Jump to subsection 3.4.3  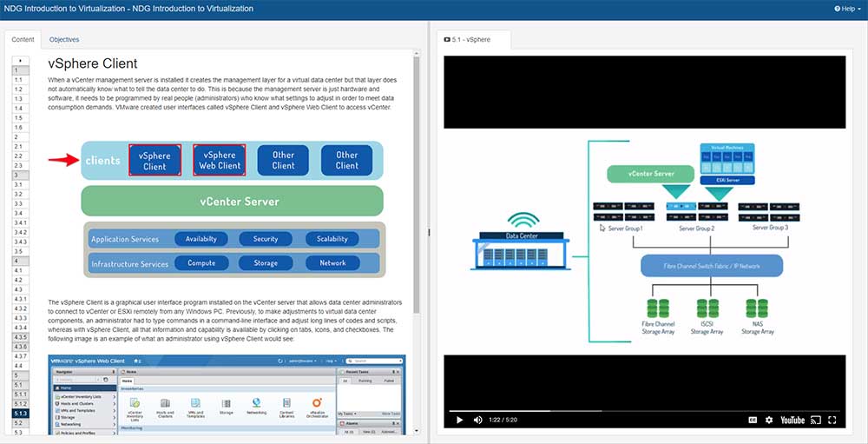[21, 242]
